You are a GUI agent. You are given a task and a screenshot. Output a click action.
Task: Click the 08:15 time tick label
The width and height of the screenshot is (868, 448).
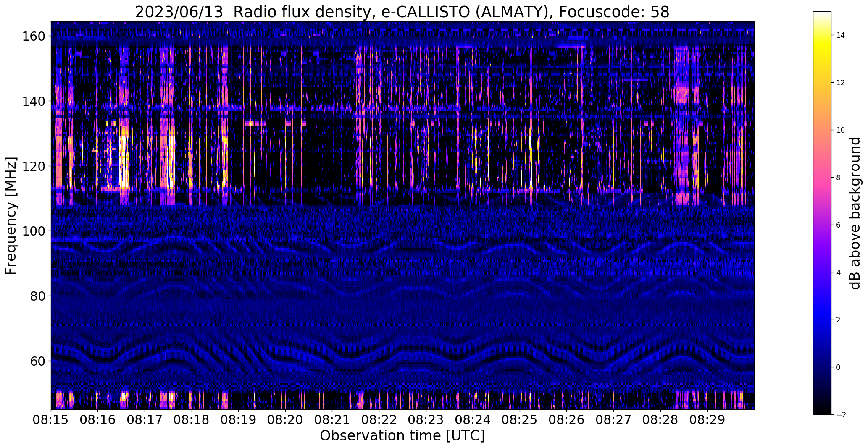point(51,420)
